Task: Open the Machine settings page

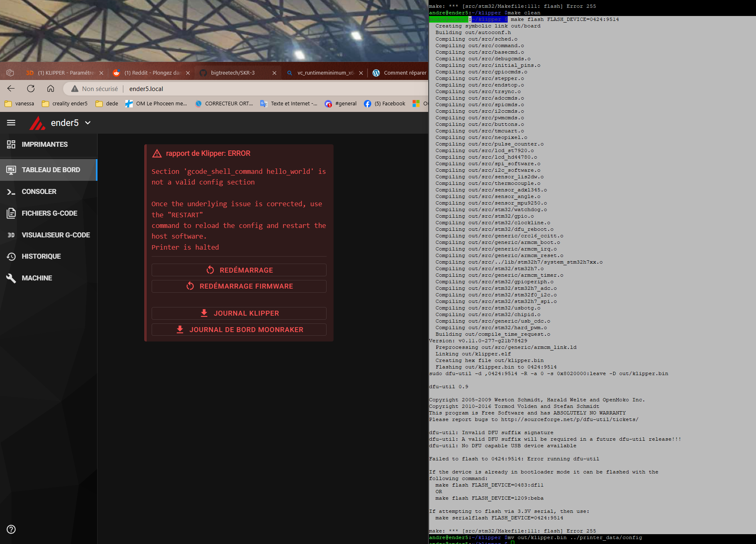Action: click(x=48, y=278)
